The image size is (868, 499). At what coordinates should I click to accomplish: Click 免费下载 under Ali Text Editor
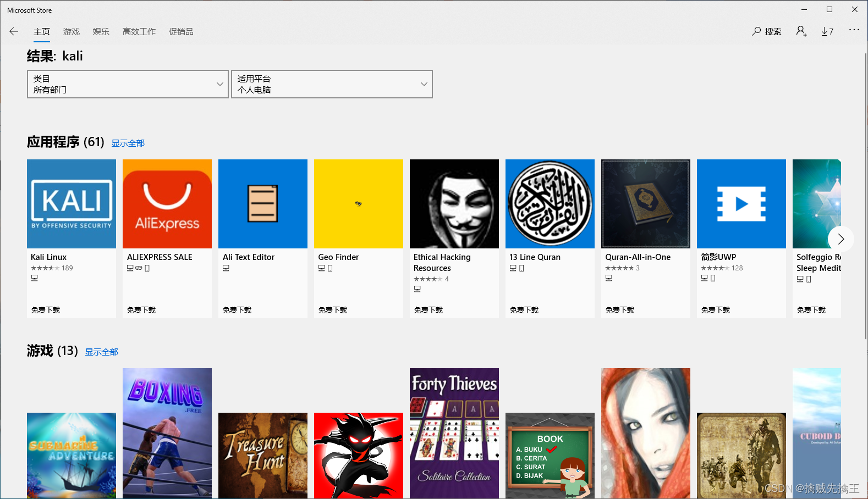pyautogui.click(x=237, y=310)
